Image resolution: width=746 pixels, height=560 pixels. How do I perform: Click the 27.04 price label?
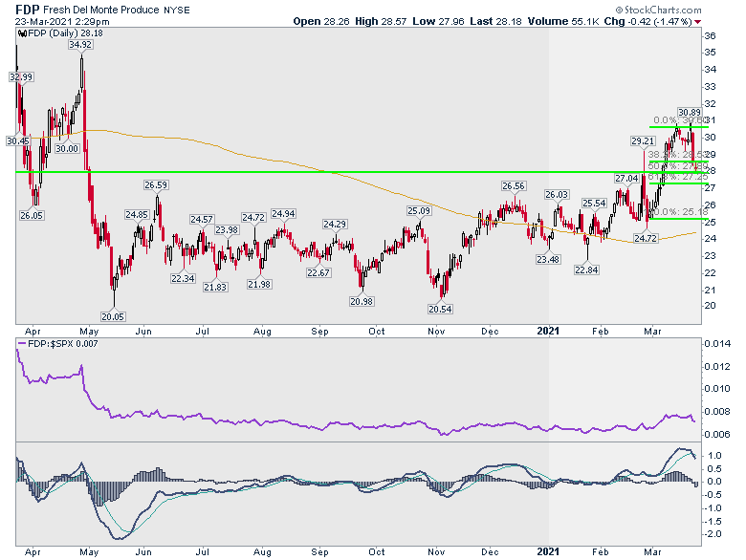[x=626, y=178]
